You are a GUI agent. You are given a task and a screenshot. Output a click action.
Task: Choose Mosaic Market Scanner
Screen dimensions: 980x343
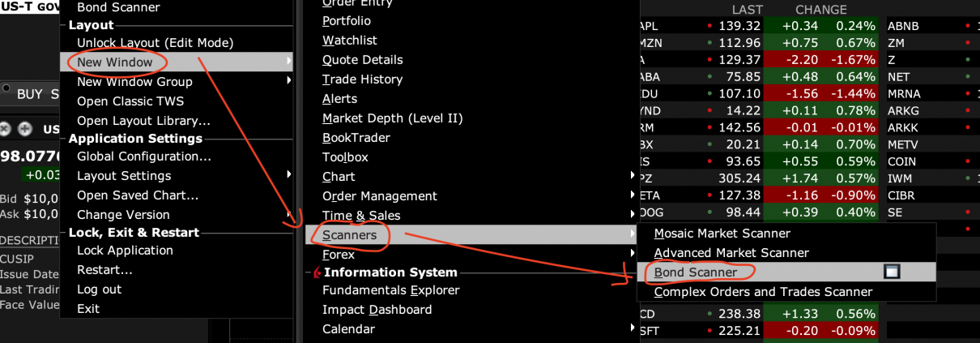(x=722, y=234)
